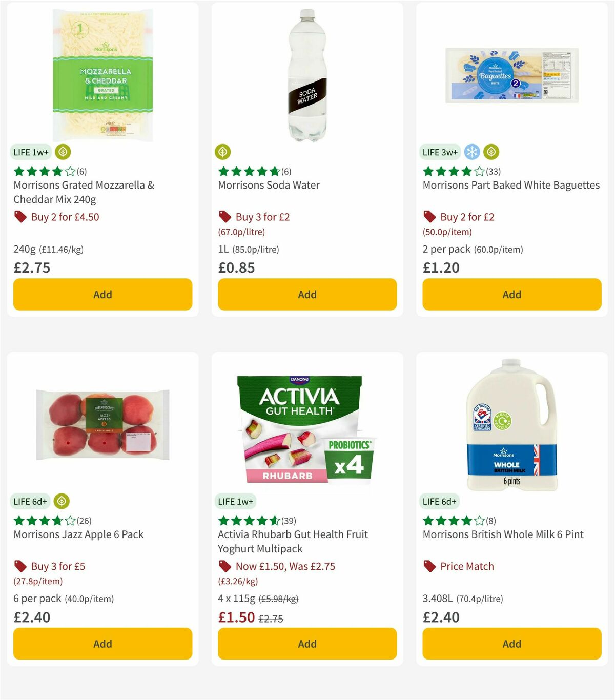Open the Morrisons Soda Water product page

click(269, 185)
